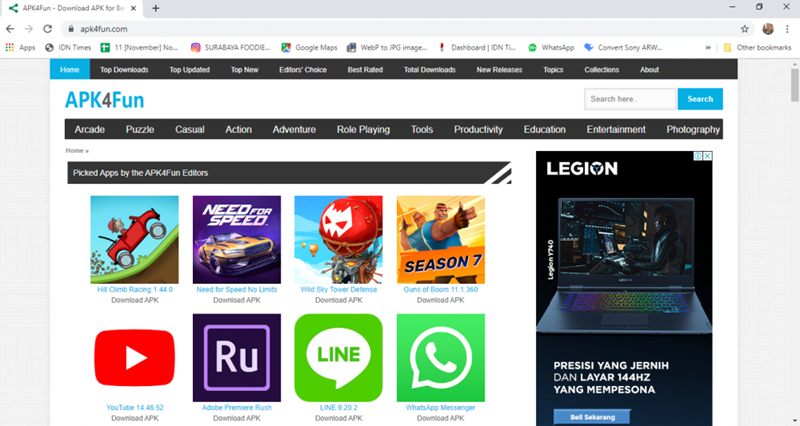Select the Puzzle category

(140, 129)
